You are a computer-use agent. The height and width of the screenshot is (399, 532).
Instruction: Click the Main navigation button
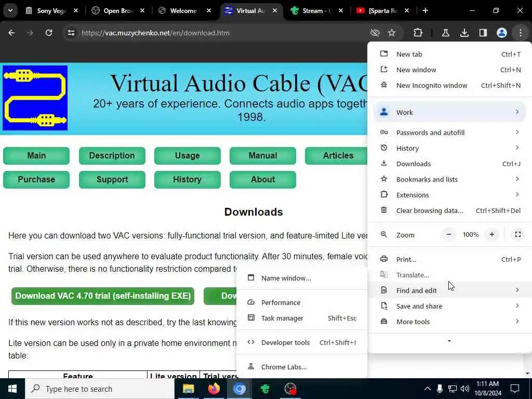point(36,156)
